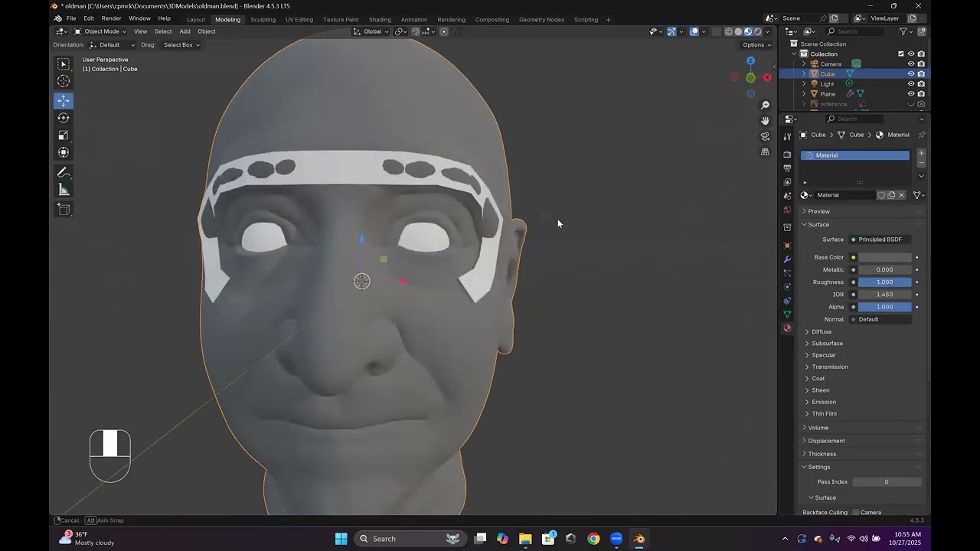Open the Render properties tab
Image resolution: width=980 pixels, height=551 pixels.
pos(787,154)
